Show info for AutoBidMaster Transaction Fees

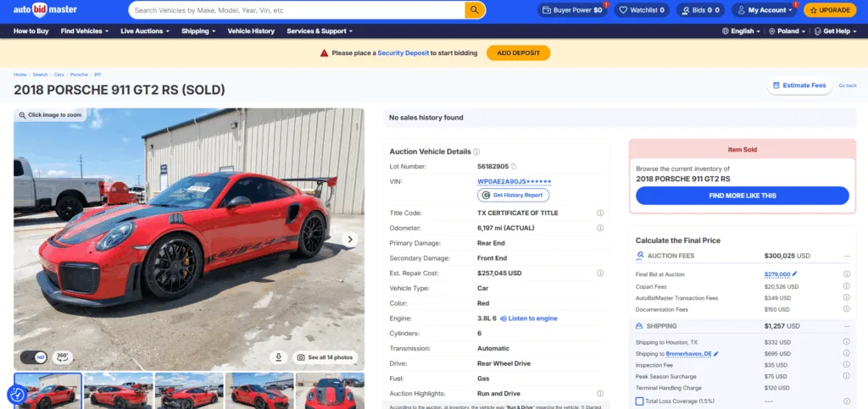point(847,298)
